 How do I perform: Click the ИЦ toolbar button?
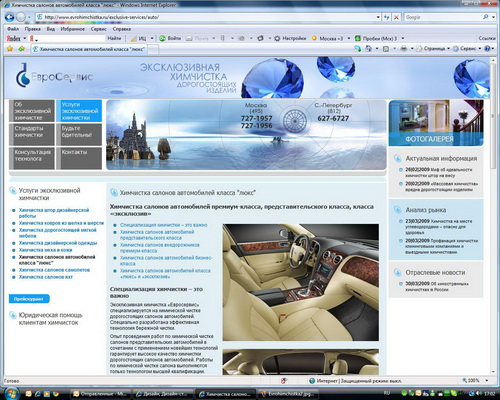click(x=139, y=38)
